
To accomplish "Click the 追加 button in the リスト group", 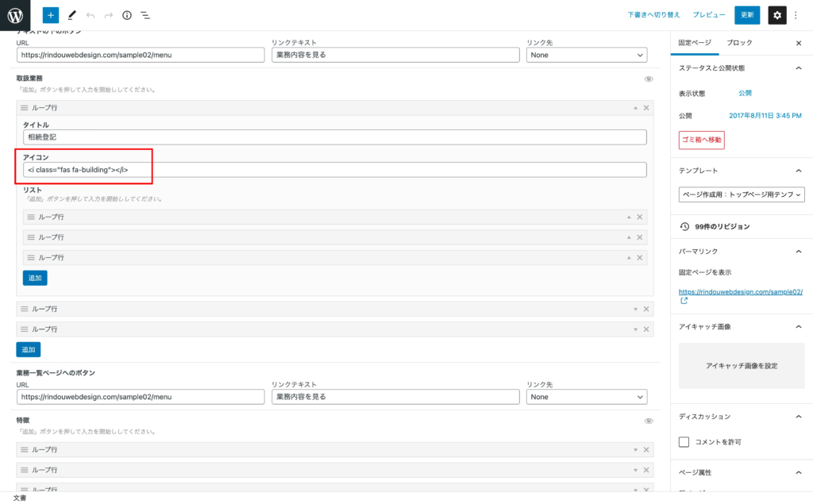I will [x=35, y=278].
